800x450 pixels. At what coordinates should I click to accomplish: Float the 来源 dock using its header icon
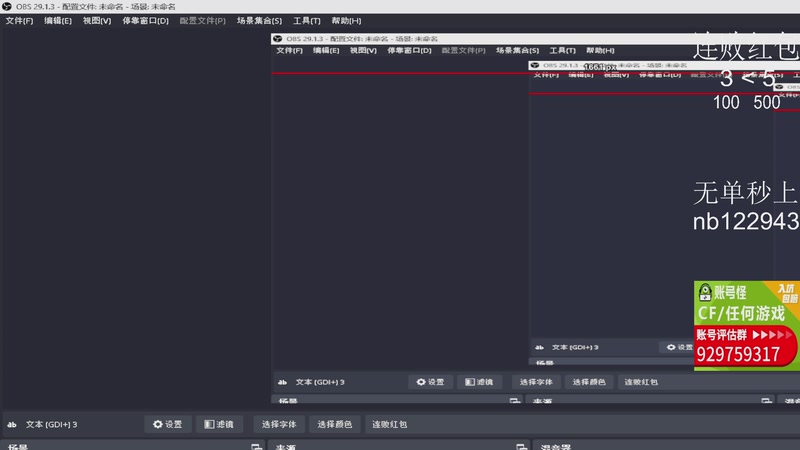pos(521,447)
